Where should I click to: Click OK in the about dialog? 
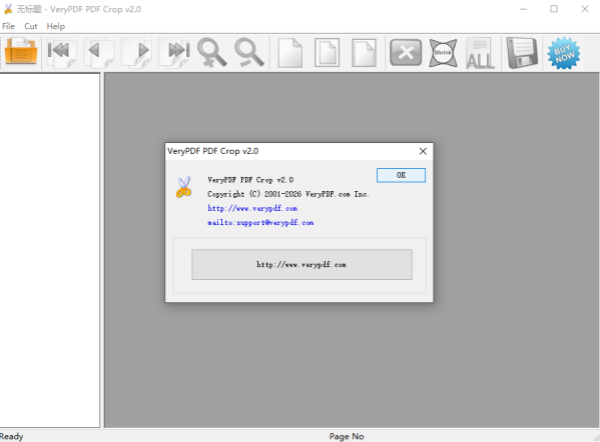point(401,175)
